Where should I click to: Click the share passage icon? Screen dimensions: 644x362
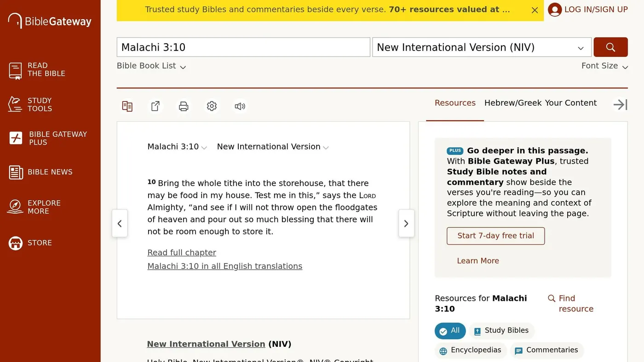155,106
